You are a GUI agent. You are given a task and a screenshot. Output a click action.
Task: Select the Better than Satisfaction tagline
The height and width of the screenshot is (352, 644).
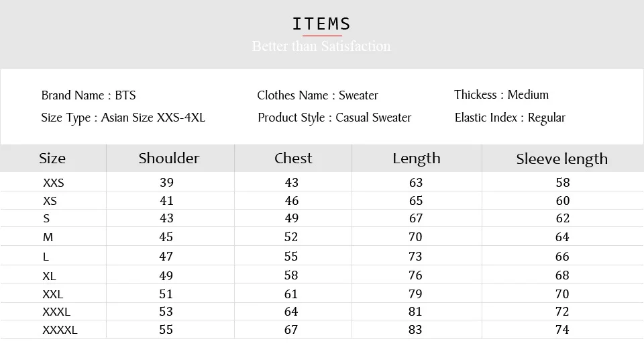click(x=321, y=46)
